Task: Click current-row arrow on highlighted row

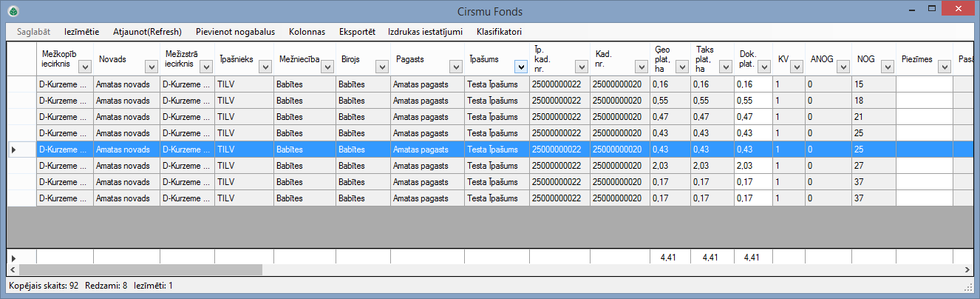Action: (13, 149)
